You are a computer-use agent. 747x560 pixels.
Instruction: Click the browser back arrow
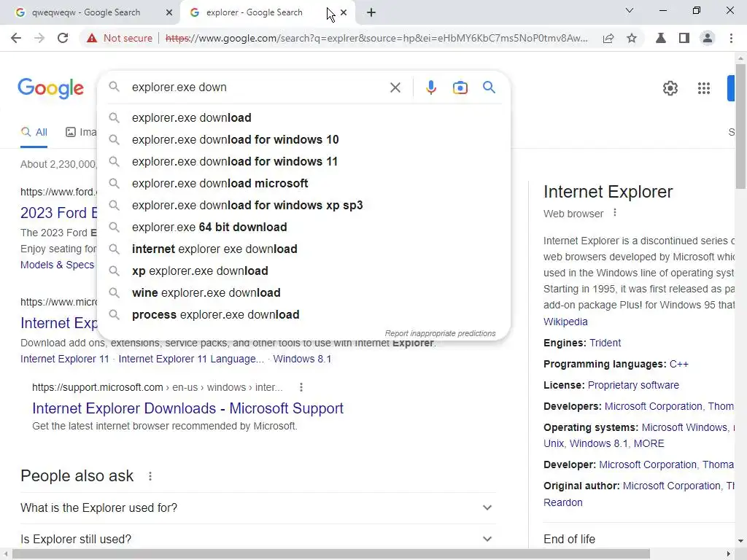[x=16, y=38]
